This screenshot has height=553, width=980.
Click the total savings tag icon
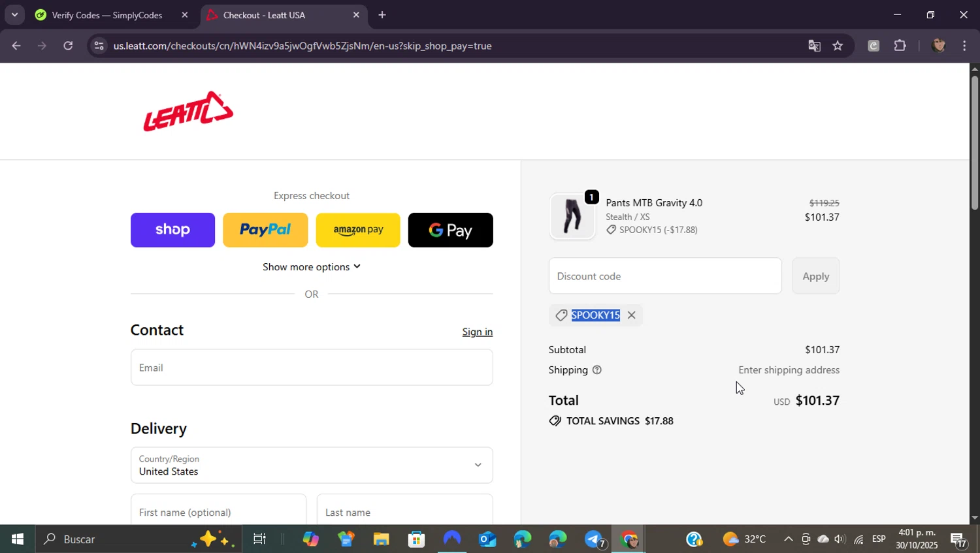tap(555, 421)
